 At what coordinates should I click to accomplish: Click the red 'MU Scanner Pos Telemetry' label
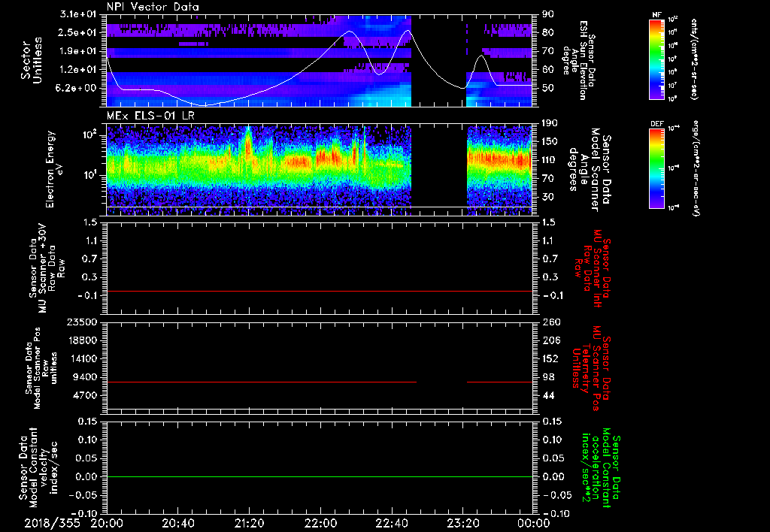tap(591, 368)
